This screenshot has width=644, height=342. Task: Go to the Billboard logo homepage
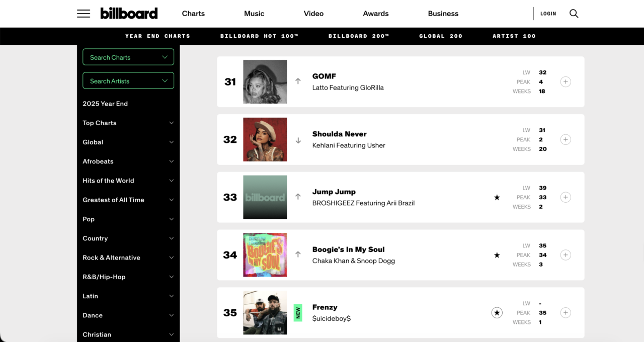129,14
